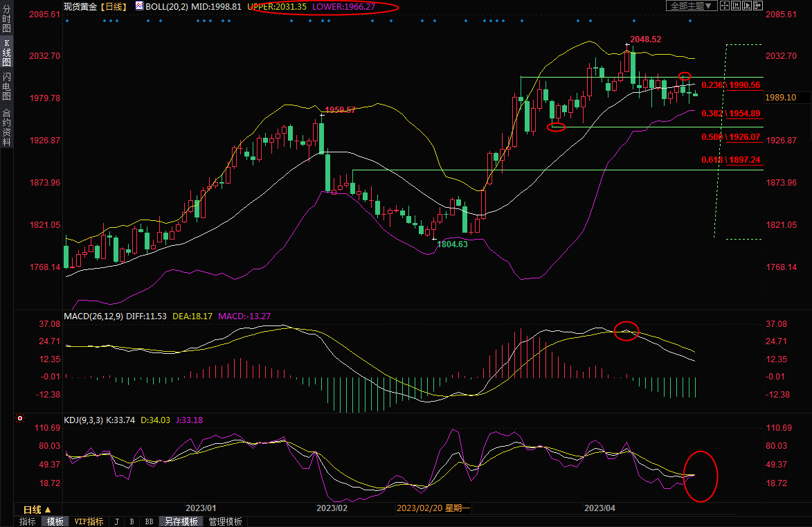
Task: Select the J indicator shortcut
Action: pos(116,521)
